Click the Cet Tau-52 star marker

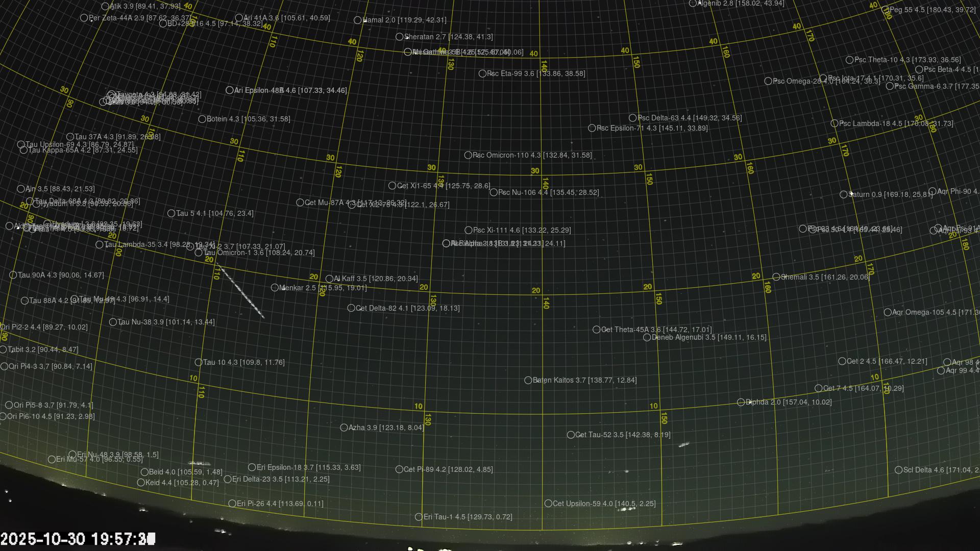[571, 435]
